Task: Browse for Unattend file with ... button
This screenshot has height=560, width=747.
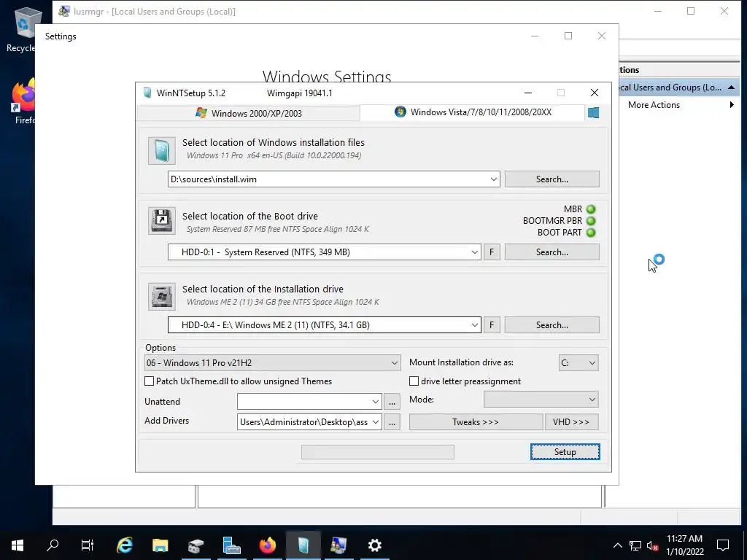Action: [392, 402]
